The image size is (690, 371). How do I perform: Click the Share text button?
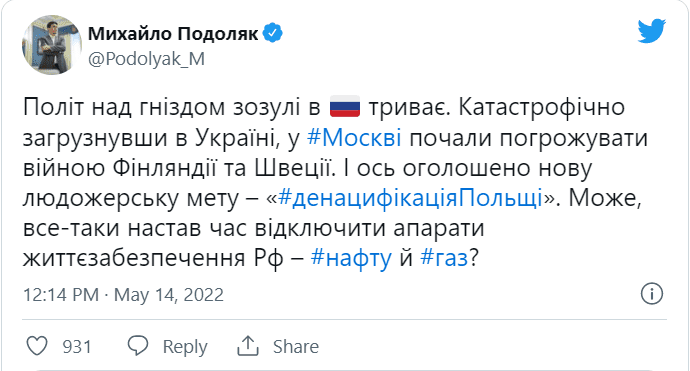coord(296,347)
